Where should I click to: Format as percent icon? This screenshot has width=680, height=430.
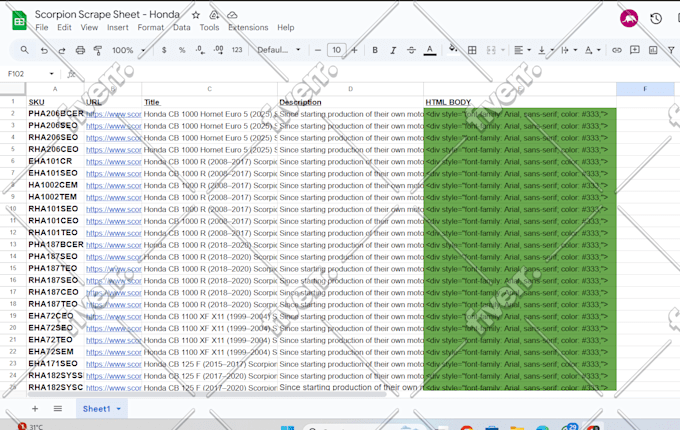coord(182,50)
